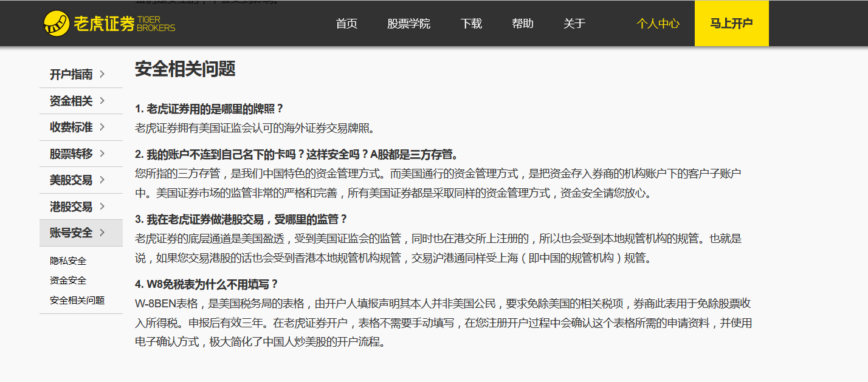Expand the 收费标准 sidebar section
The image size is (868, 382).
(x=70, y=127)
